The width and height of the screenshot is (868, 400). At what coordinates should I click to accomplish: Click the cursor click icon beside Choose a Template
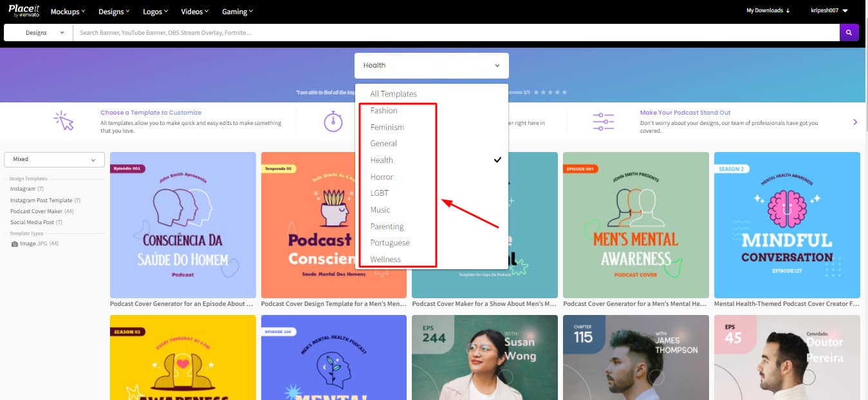pyautogui.click(x=64, y=120)
